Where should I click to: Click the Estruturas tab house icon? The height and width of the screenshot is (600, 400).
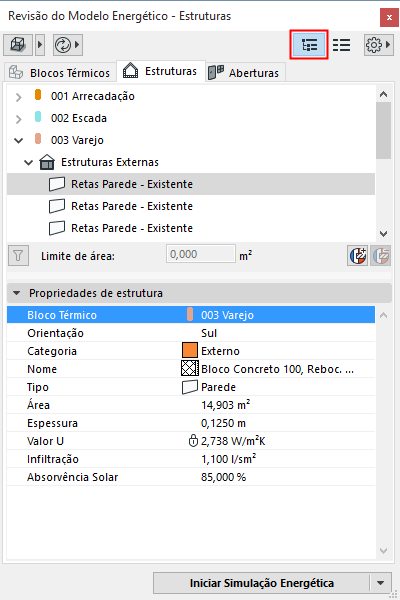click(131, 71)
